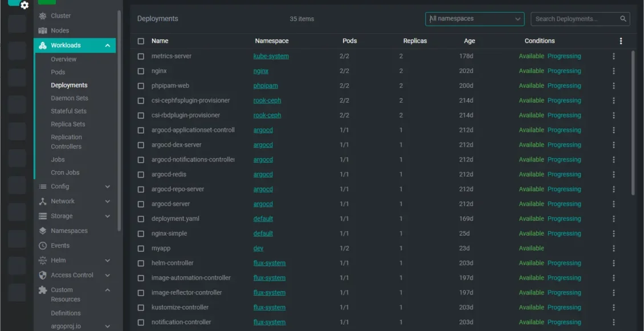The height and width of the screenshot is (331, 644).
Task: Follow the kube-system namespace link
Action: click(x=271, y=56)
